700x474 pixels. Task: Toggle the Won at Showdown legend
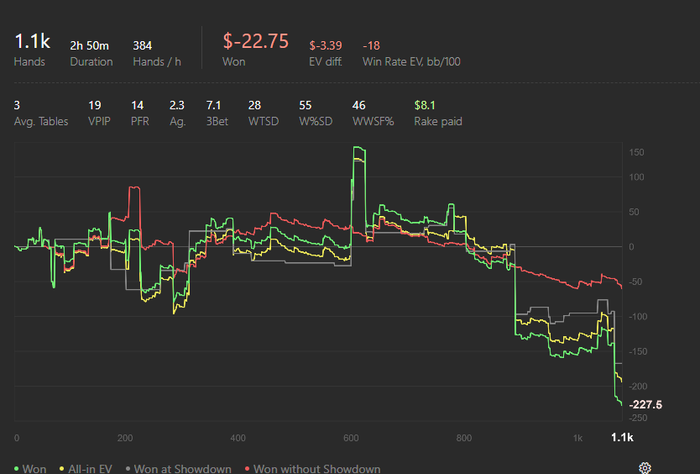pos(179,469)
